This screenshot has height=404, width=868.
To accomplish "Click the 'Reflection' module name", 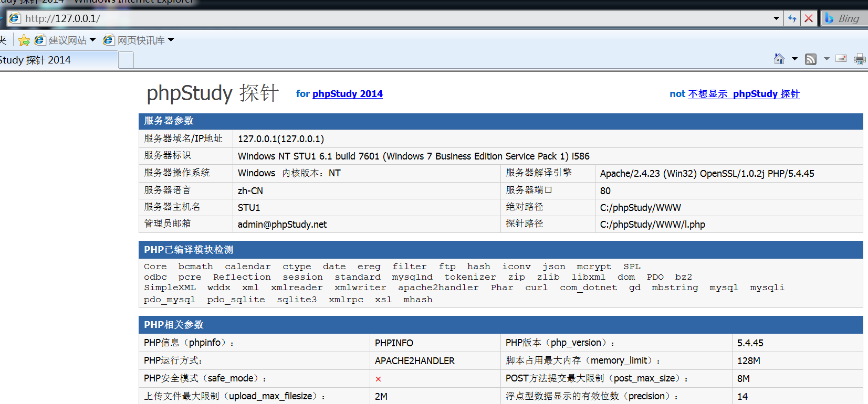I will tap(242, 277).
